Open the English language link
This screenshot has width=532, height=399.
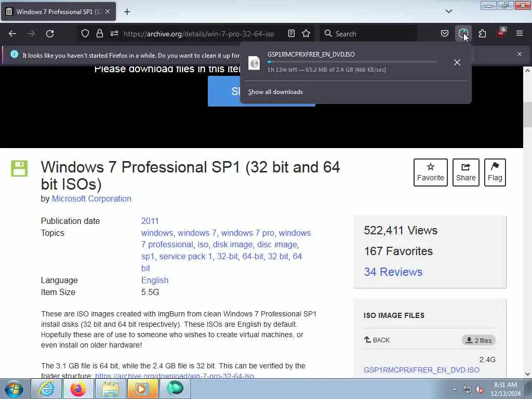[155, 280]
